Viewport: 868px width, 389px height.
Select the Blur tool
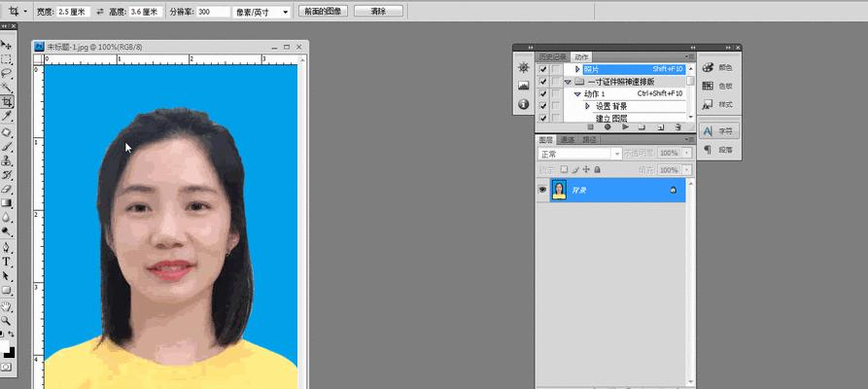point(7,217)
